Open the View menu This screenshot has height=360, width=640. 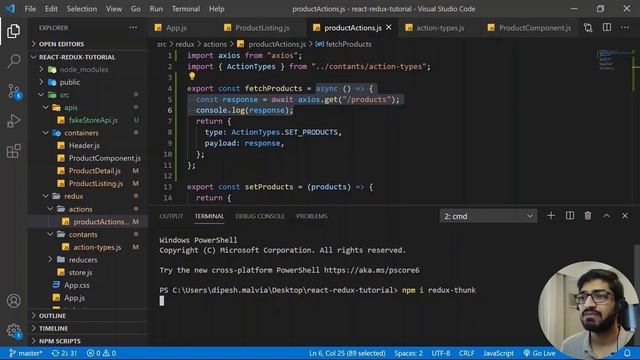[113, 9]
